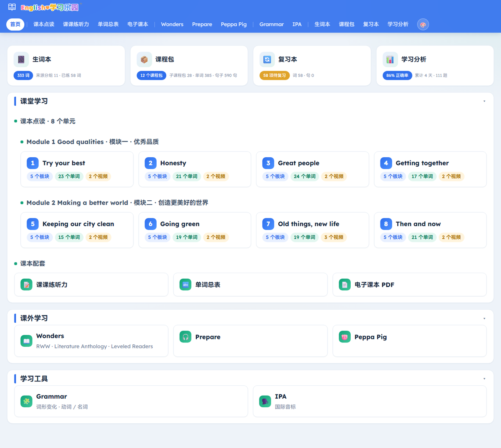Screen dimensions: 501x448
Task: Click the 单词总表 abc icon
Action: 186,284
